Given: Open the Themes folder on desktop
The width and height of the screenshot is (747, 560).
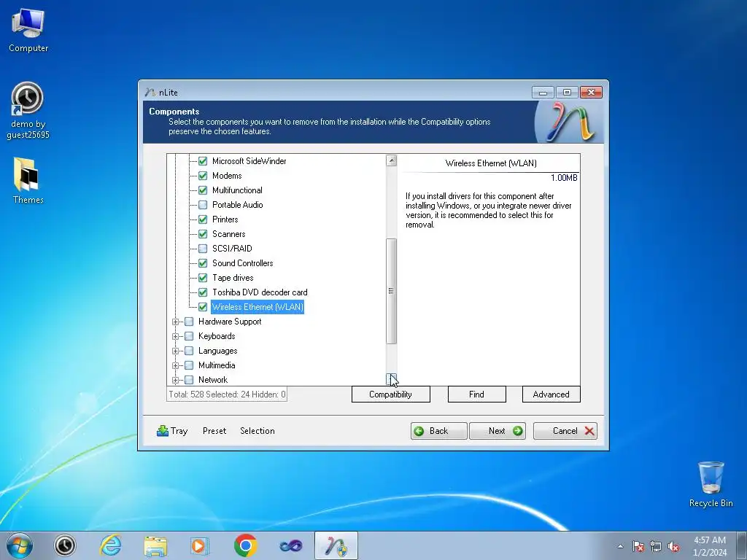Looking at the screenshot, I should pyautogui.click(x=28, y=181).
